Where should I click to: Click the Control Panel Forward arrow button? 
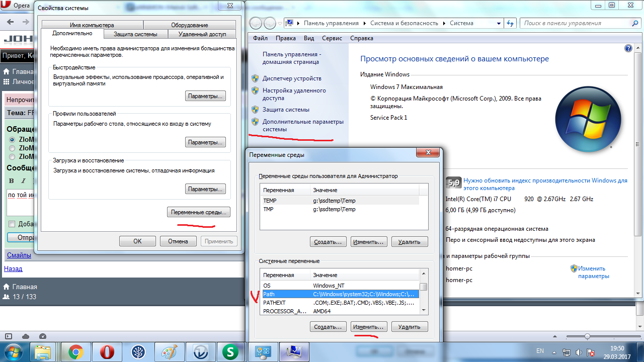click(x=270, y=23)
